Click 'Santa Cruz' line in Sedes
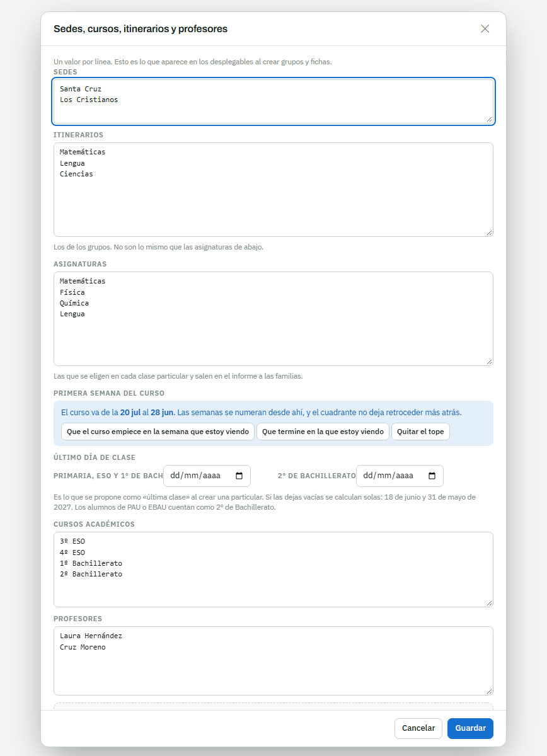This screenshot has height=756, width=547. point(81,89)
